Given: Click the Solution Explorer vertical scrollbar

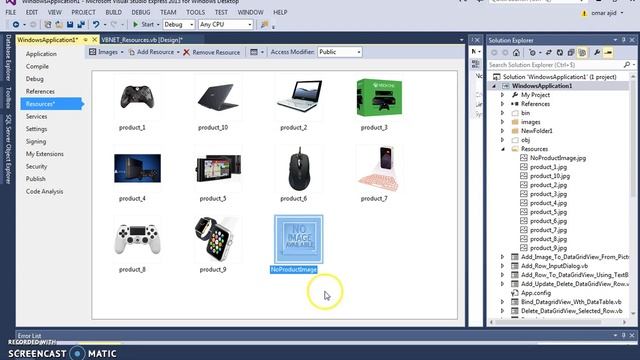Looking at the screenshot, I should [x=633, y=195].
